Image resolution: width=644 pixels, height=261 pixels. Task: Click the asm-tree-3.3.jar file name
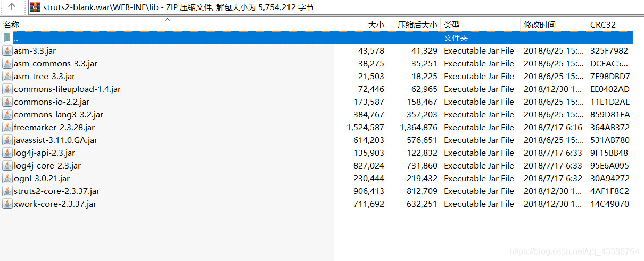(x=44, y=77)
